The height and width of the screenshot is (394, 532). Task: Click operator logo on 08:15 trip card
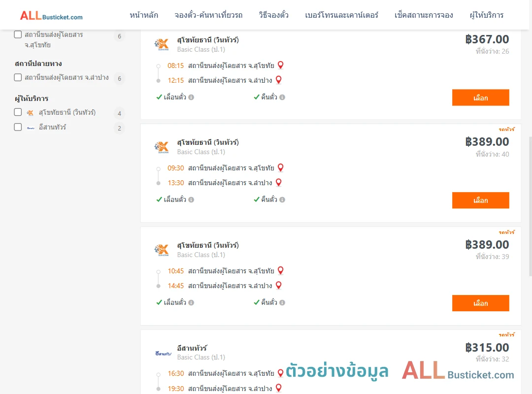[x=162, y=44]
